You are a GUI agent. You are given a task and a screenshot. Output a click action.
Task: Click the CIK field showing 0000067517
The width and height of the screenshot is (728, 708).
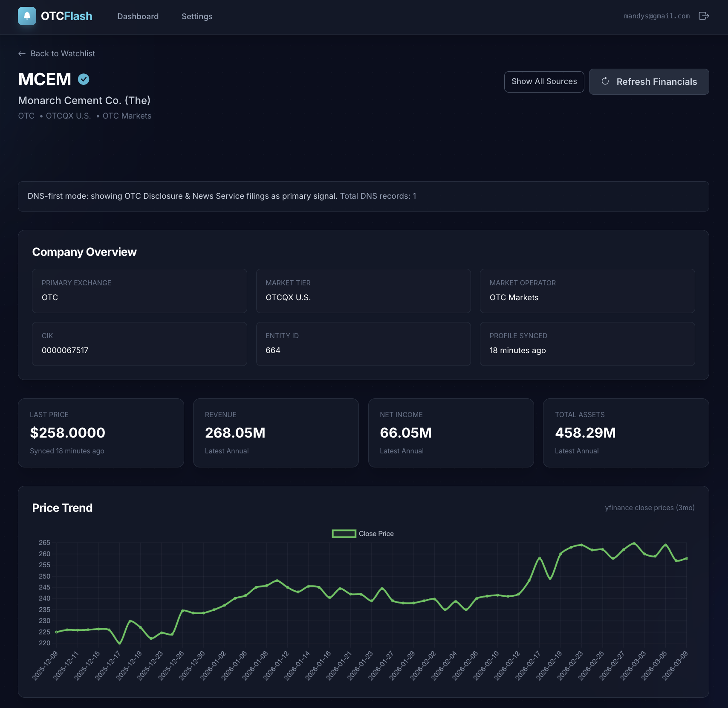click(x=139, y=344)
